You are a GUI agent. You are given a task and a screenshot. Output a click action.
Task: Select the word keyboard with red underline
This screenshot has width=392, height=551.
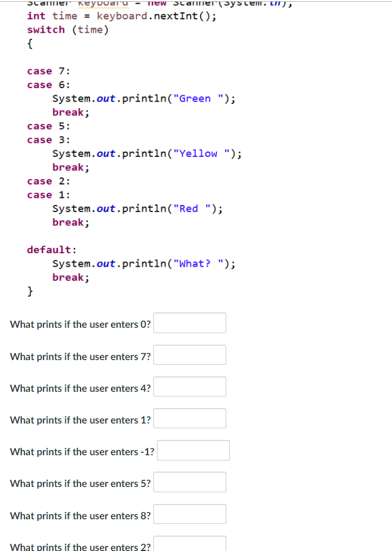click(x=103, y=3)
